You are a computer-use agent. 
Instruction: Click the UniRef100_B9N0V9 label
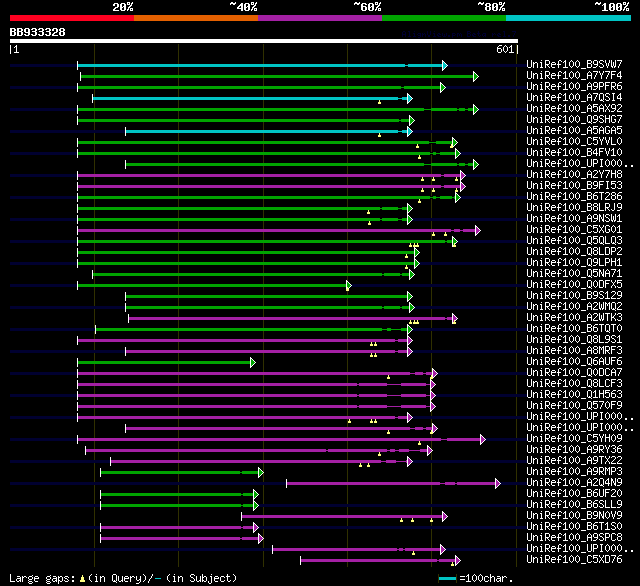(x=574, y=516)
